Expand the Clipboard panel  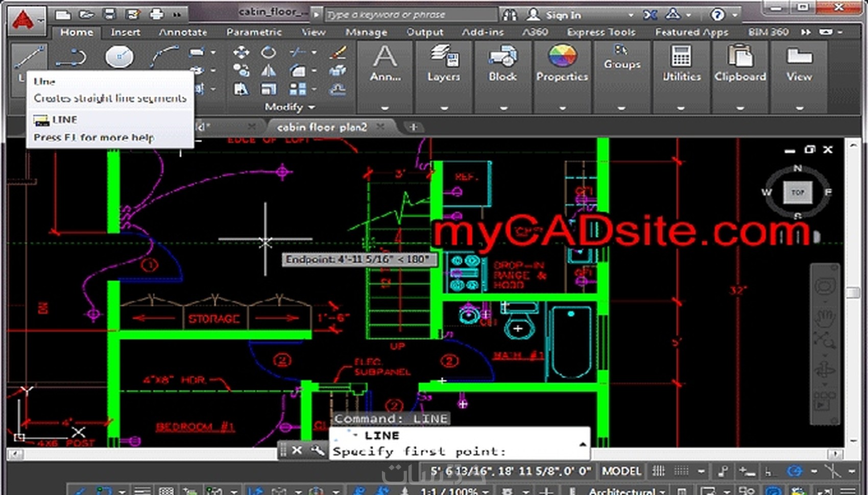[x=740, y=108]
